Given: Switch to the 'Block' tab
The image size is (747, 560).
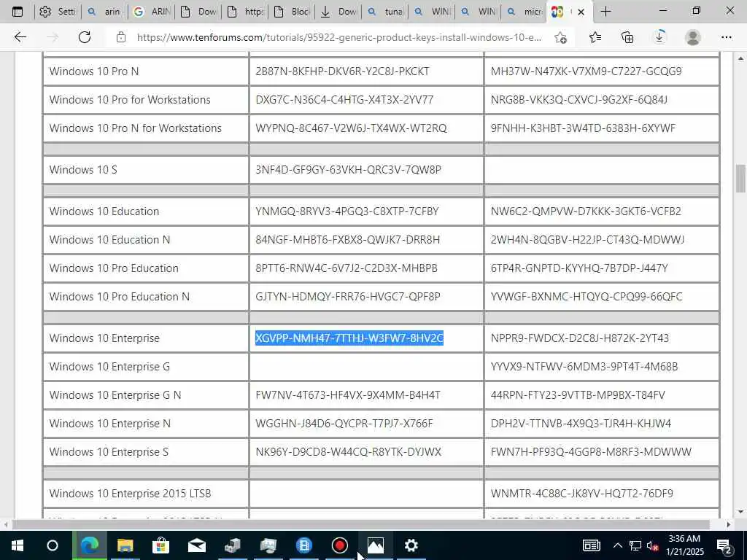Looking at the screenshot, I should tap(292, 12).
